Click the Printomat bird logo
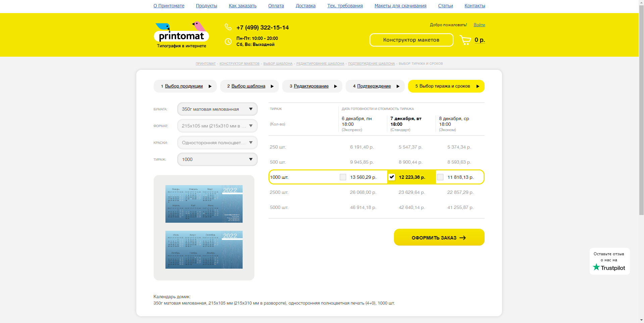 (x=182, y=35)
